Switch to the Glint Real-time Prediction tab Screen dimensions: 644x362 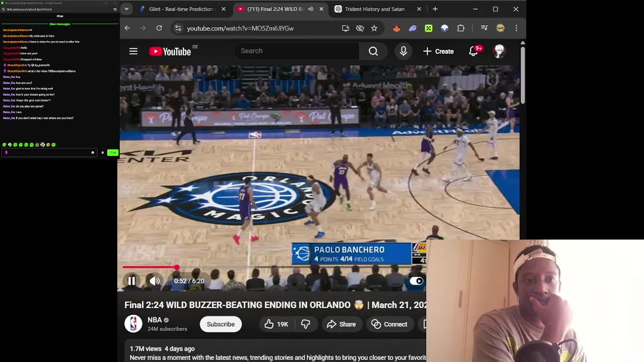182,9
